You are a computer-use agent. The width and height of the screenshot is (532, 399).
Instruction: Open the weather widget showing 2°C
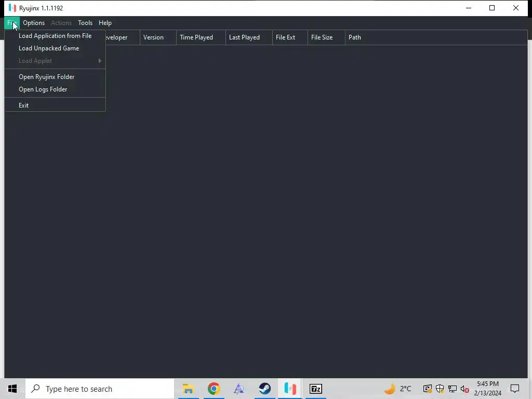click(397, 389)
